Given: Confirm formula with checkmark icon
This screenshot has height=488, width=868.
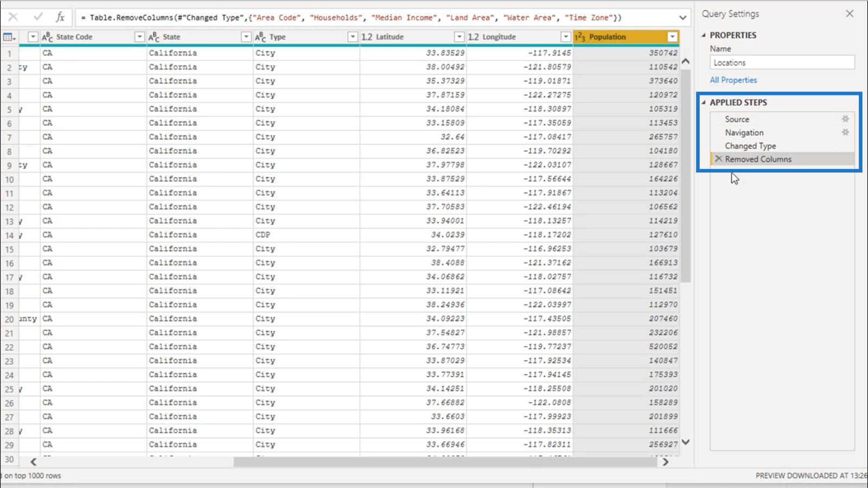Looking at the screenshot, I should (x=38, y=17).
